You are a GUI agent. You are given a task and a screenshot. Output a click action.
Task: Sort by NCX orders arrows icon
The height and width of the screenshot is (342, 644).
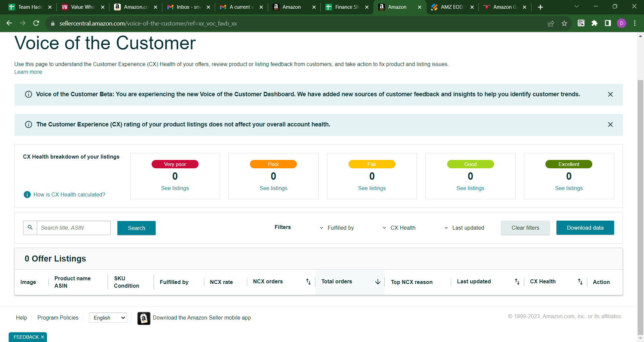pyautogui.click(x=308, y=282)
